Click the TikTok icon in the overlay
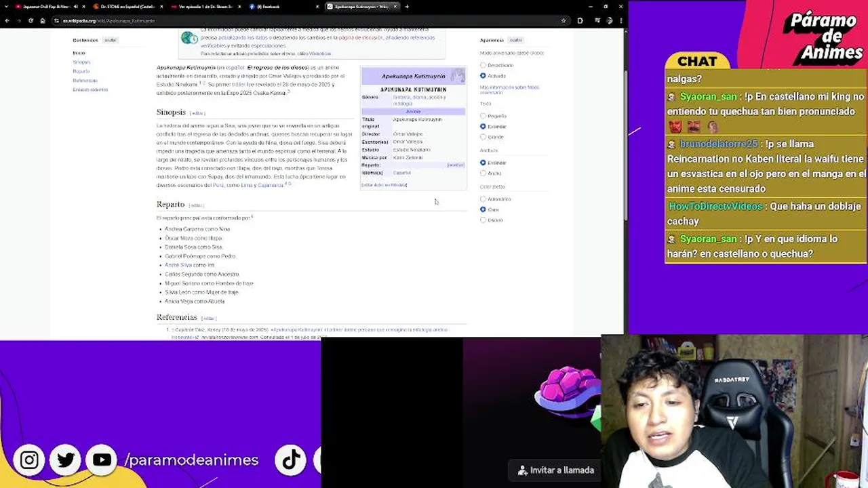 (291, 460)
